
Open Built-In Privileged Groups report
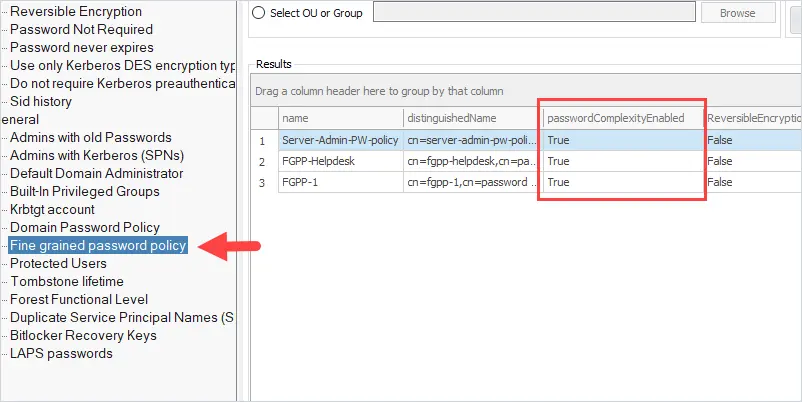85,191
